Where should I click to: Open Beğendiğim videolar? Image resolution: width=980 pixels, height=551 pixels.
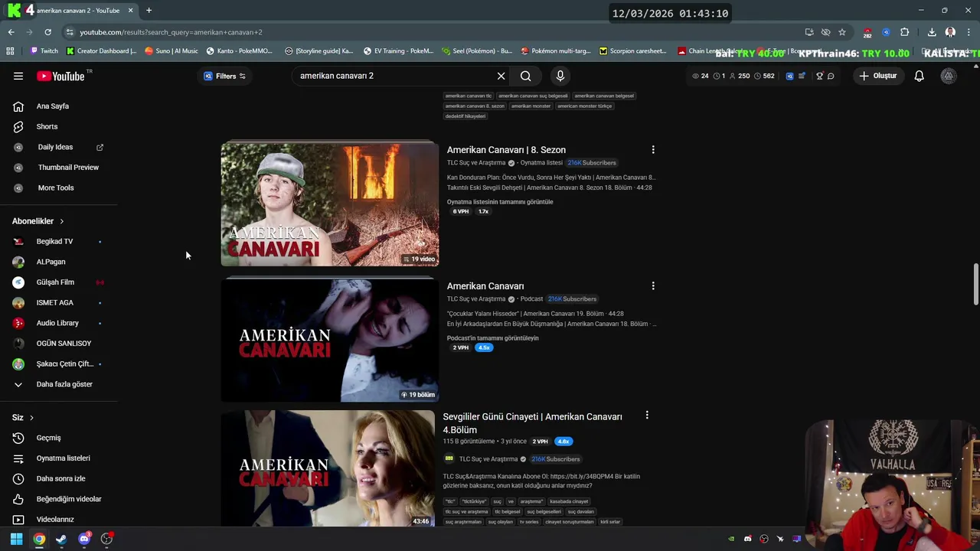[58, 499]
